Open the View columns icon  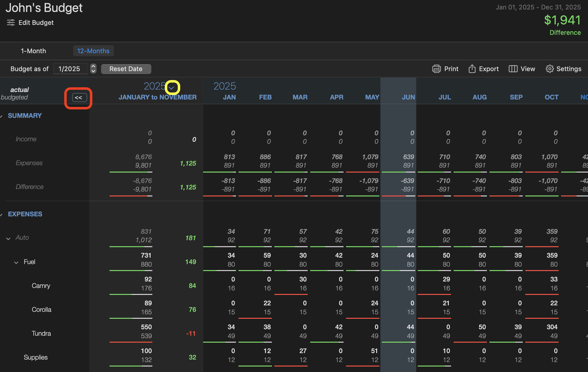tap(513, 69)
